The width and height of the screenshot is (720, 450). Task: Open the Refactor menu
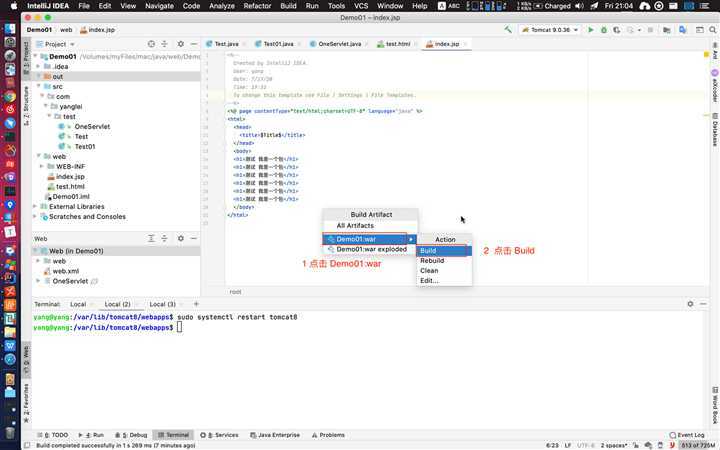(257, 6)
